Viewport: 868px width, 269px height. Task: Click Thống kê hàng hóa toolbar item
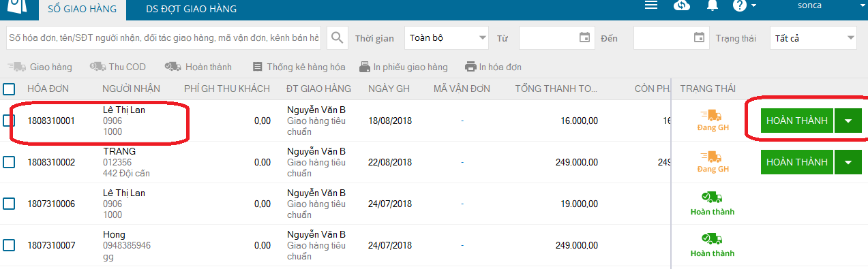click(x=299, y=67)
